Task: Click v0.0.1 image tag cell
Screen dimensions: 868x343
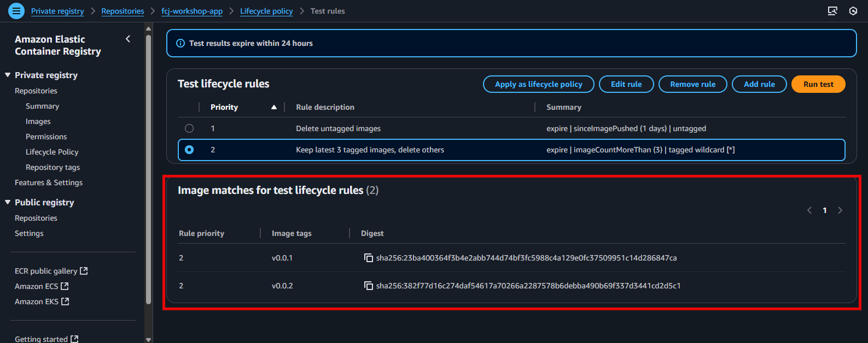Action: 282,258
